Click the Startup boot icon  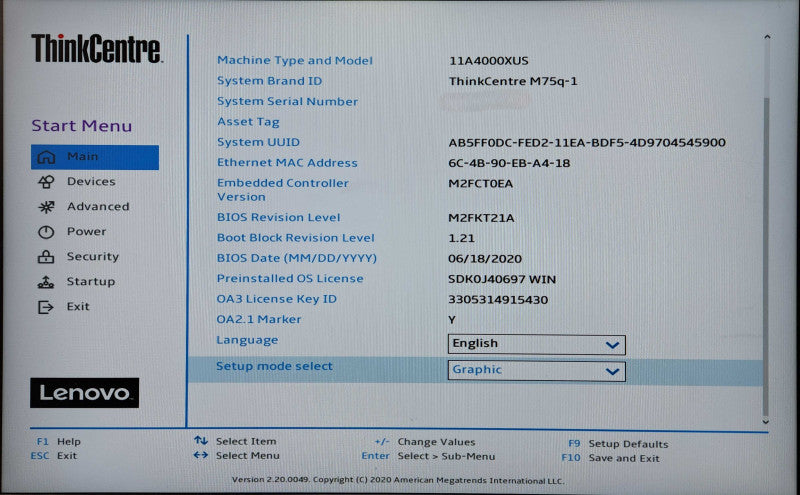pyautogui.click(x=46, y=282)
